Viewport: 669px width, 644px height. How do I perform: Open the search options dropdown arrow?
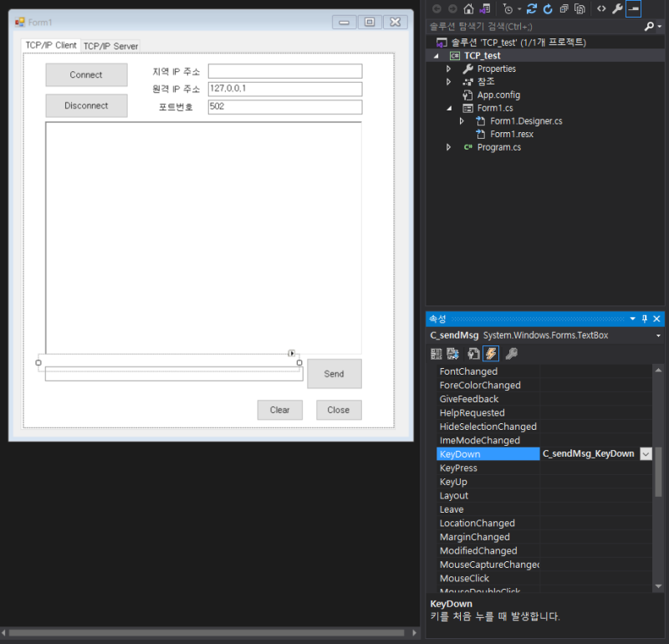point(660,27)
